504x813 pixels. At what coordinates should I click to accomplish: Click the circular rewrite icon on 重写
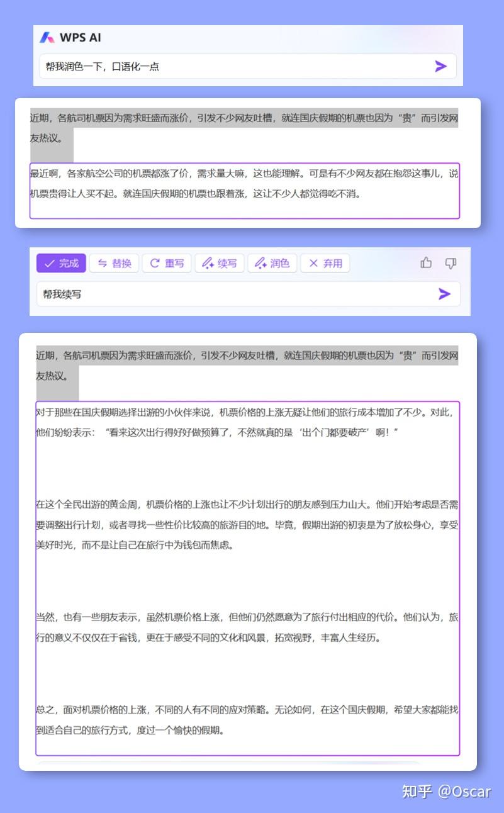[x=155, y=263]
